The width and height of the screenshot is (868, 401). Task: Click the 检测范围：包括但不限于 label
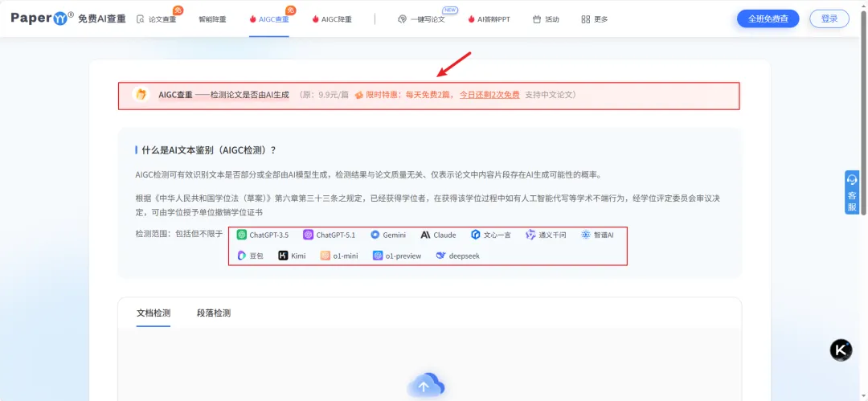178,234
